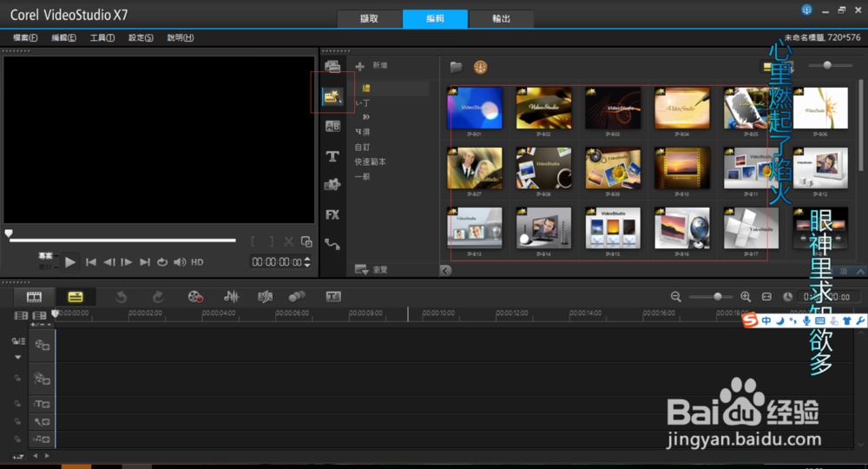Click the import folder icon in library
Screen dimensions: 868x469
pyautogui.click(x=457, y=67)
